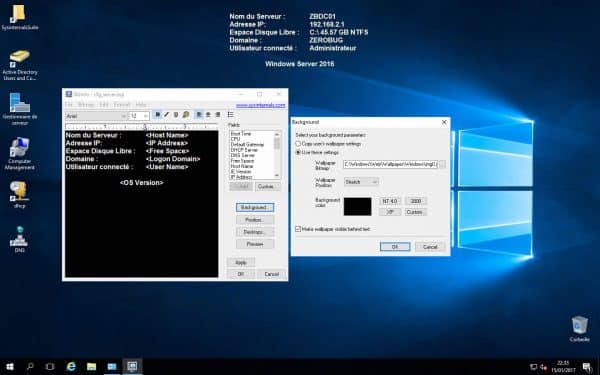Center text in BgInfo toolbar
Image resolution: width=600 pixels, height=375 pixels.
208,115
